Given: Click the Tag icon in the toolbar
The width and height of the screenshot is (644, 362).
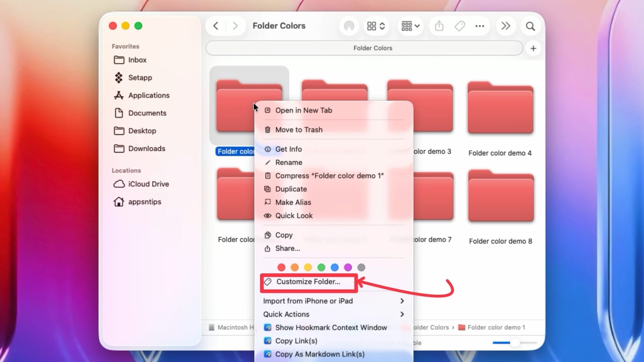Looking at the screenshot, I should tap(460, 26).
